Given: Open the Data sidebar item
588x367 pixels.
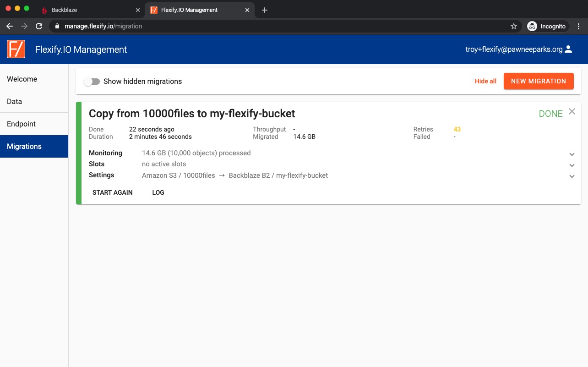Looking at the screenshot, I should [x=34, y=101].
